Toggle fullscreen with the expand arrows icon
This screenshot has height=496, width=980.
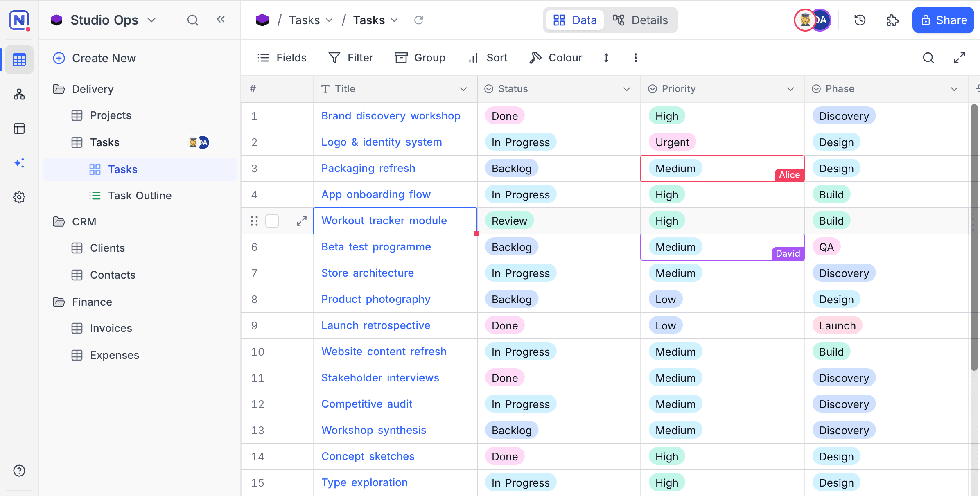[x=959, y=58]
